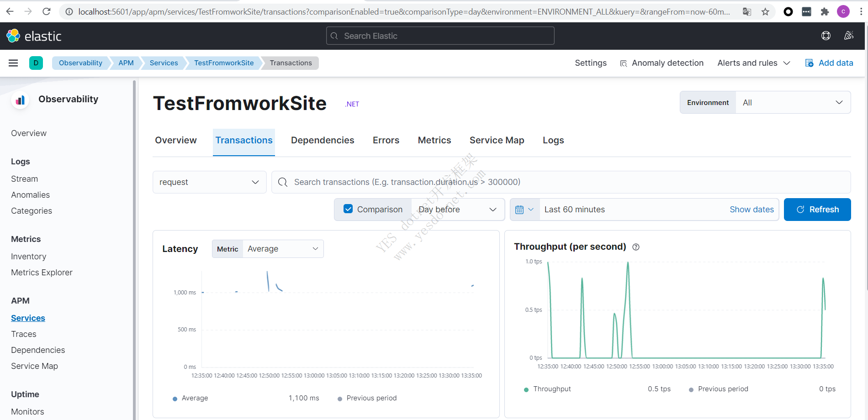Go to the TestFromworkSite breadcrumb
The image size is (868, 420).
pos(224,63)
